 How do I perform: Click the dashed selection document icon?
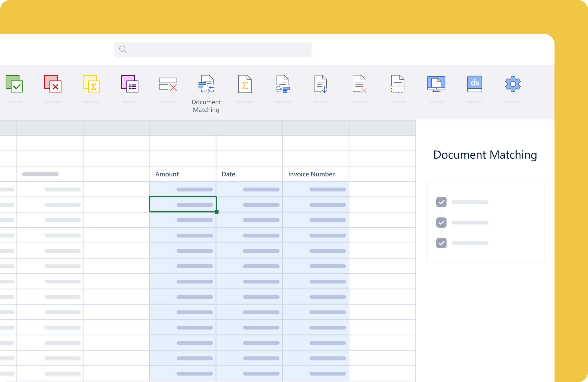point(398,84)
